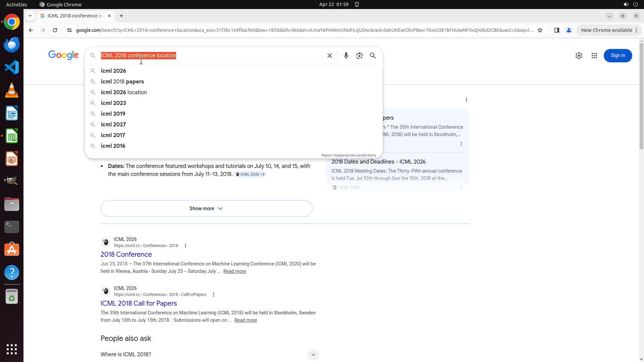Click the Sign in button
The height and width of the screenshot is (362, 644).
point(618,56)
